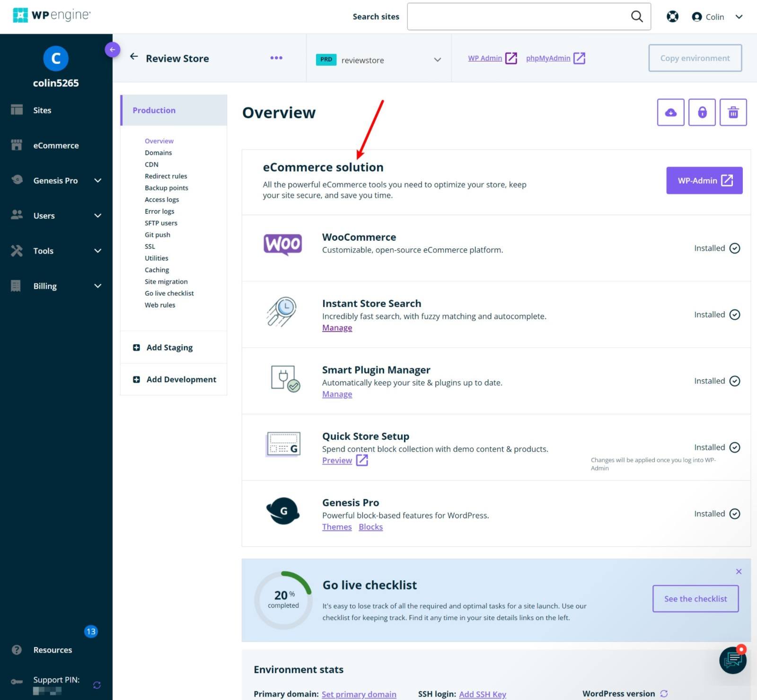Viewport: 757px width, 700px height.
Task: Click Manage under Instant Store Search
Action: (337, 328)
